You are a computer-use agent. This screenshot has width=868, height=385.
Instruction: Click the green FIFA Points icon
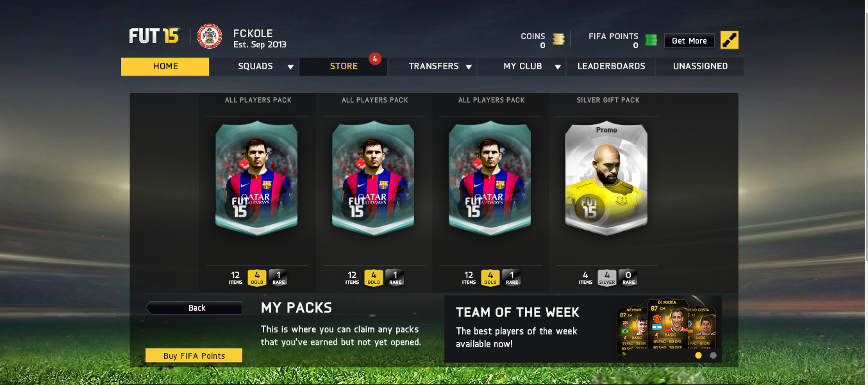pos(651,40)
